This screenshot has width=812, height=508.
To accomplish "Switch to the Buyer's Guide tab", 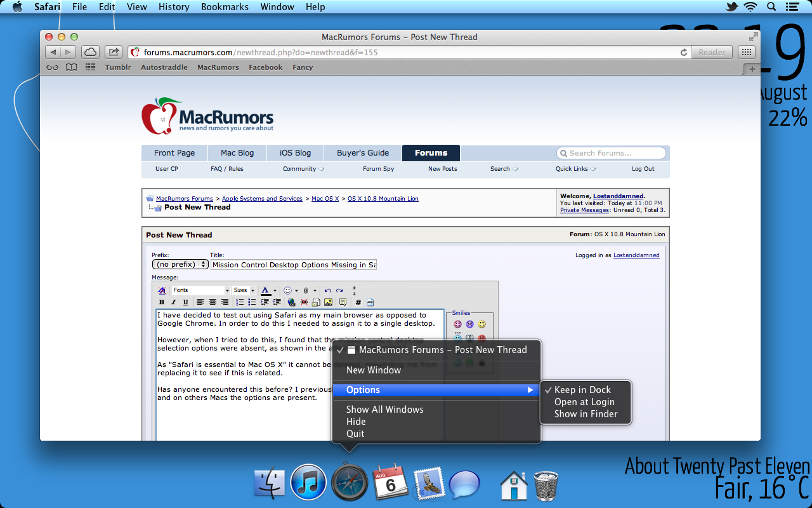I will click(x=363, y=153).
